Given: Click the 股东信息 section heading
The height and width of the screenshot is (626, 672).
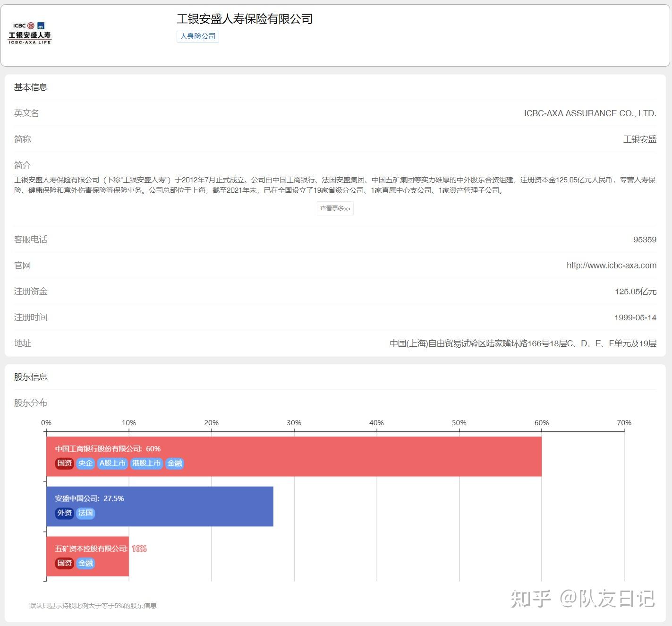Looking at the screenshot, I should coord(31,377).
